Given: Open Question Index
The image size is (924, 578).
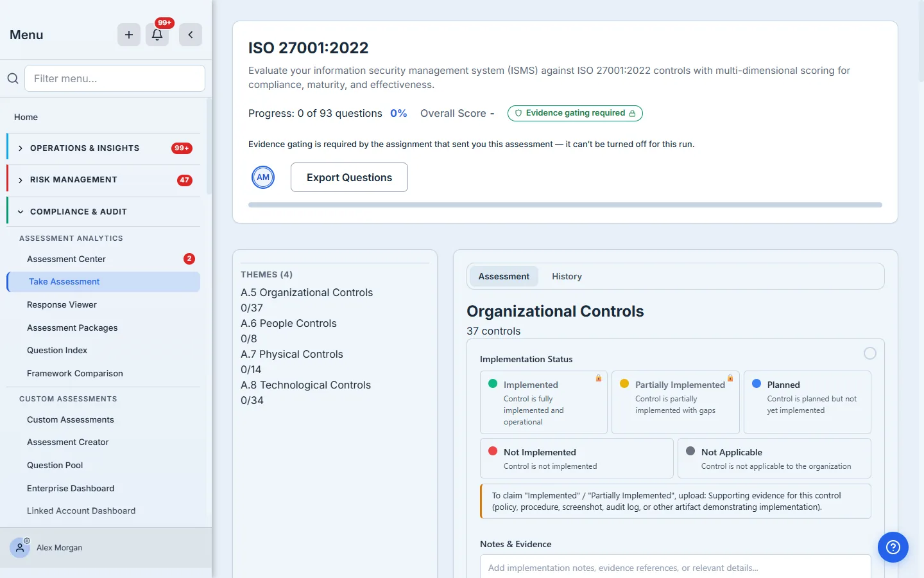Looking at the screenshot, I should click(x=103, y=351).
